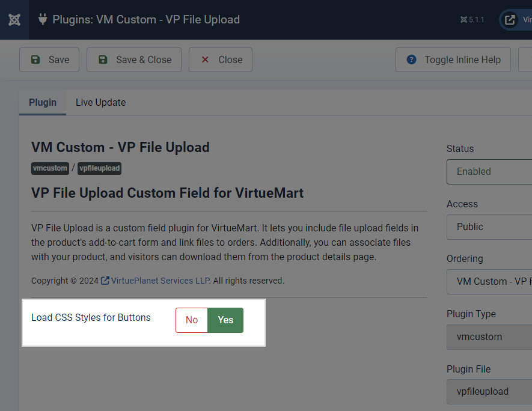Screen dimensions: 532x411
Task: Select Yes for Load CSS Styles
Action: pos(225,320)
